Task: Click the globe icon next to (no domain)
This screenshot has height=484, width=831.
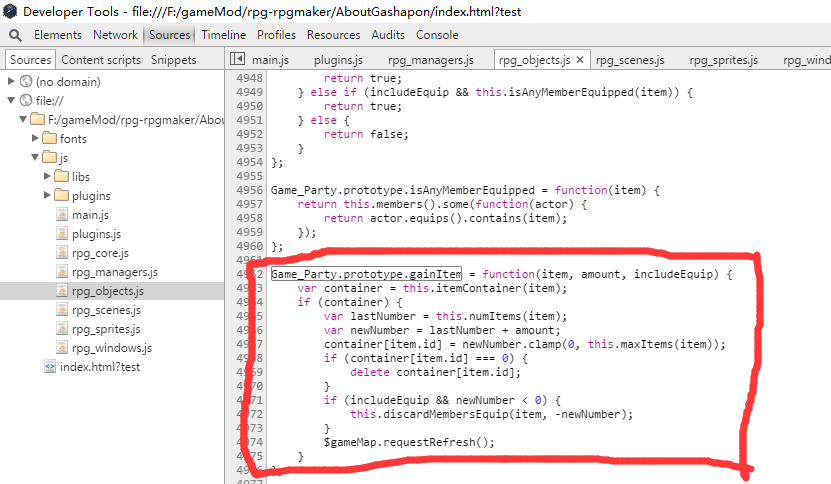Action: [26, 81]
